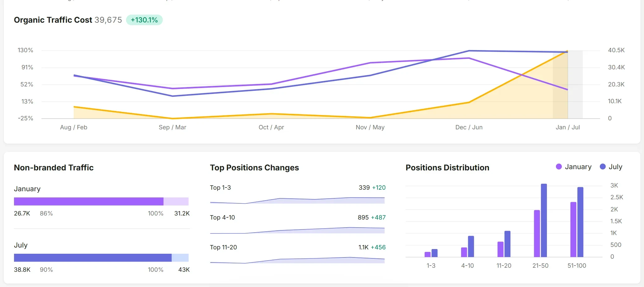Click the 43K July total value
This screenshot has width=644, height=287.
(x=184, y=270)
